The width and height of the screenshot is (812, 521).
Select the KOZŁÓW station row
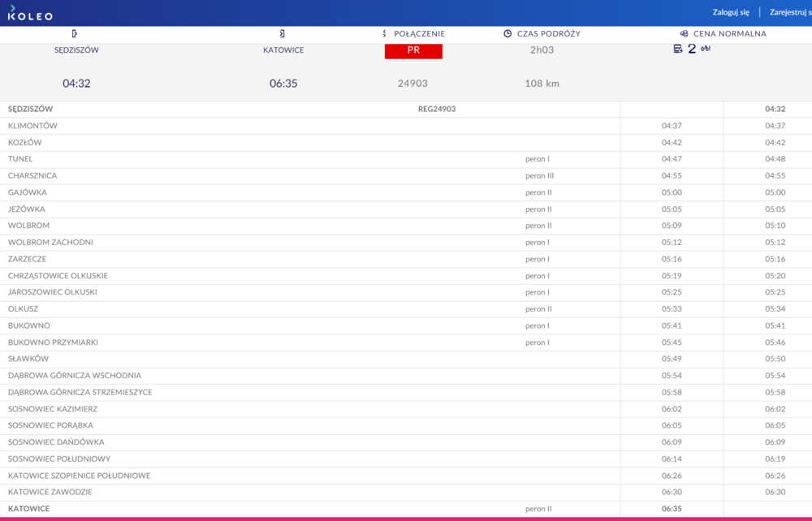pos(406,142)
